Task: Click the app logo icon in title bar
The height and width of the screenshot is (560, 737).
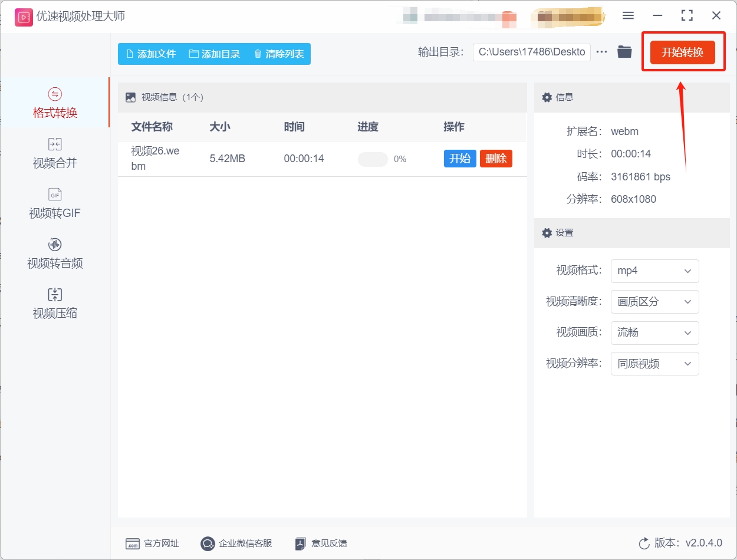Action: pyautogui.click(x=24, y=17)
